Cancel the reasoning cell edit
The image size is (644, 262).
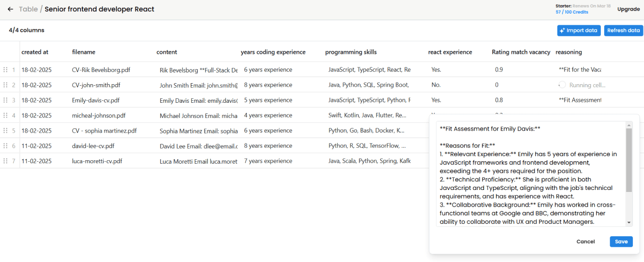point(585,242)
